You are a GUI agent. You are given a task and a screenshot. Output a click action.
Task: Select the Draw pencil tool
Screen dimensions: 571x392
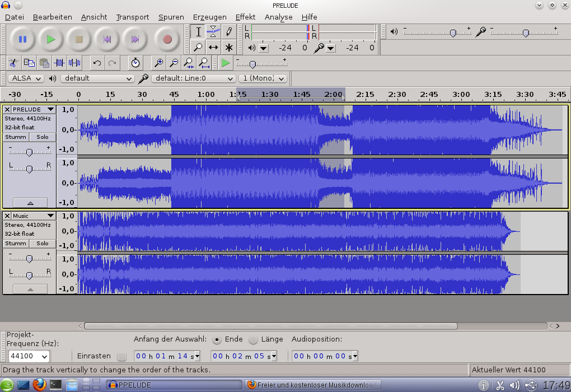pos(229,32)
